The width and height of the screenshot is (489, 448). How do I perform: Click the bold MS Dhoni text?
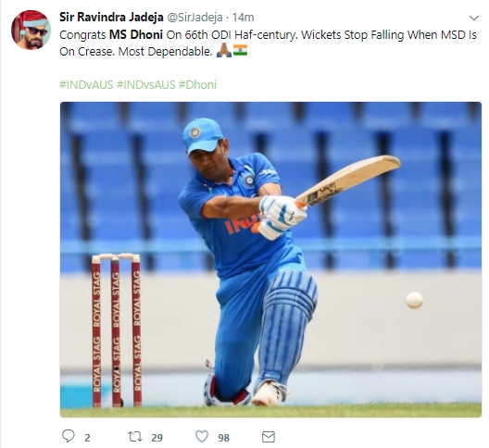136,34
